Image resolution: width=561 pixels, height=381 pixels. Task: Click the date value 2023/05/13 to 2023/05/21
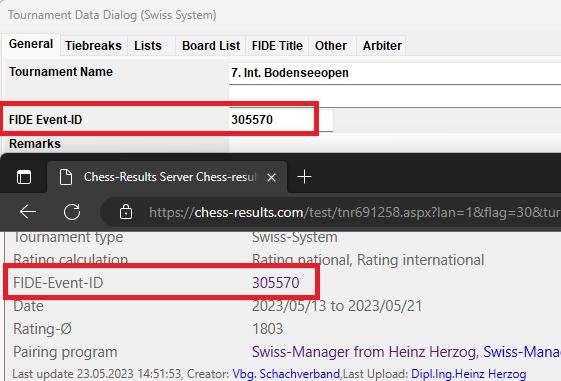tap(337, 306)
